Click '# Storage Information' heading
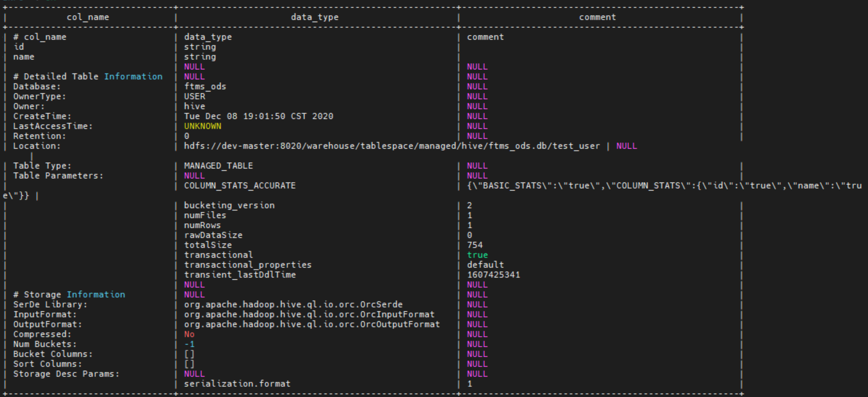 (69, 295)
